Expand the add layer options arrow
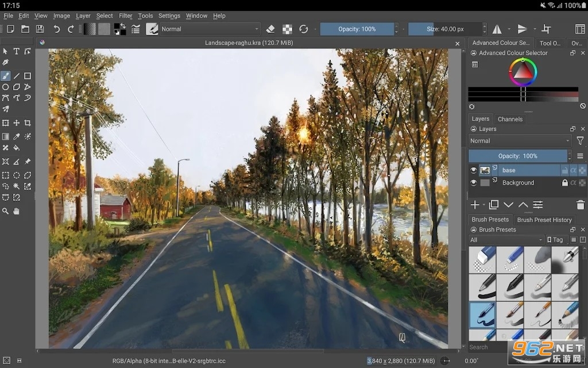588x368 pixels. [x=483, y=205]
